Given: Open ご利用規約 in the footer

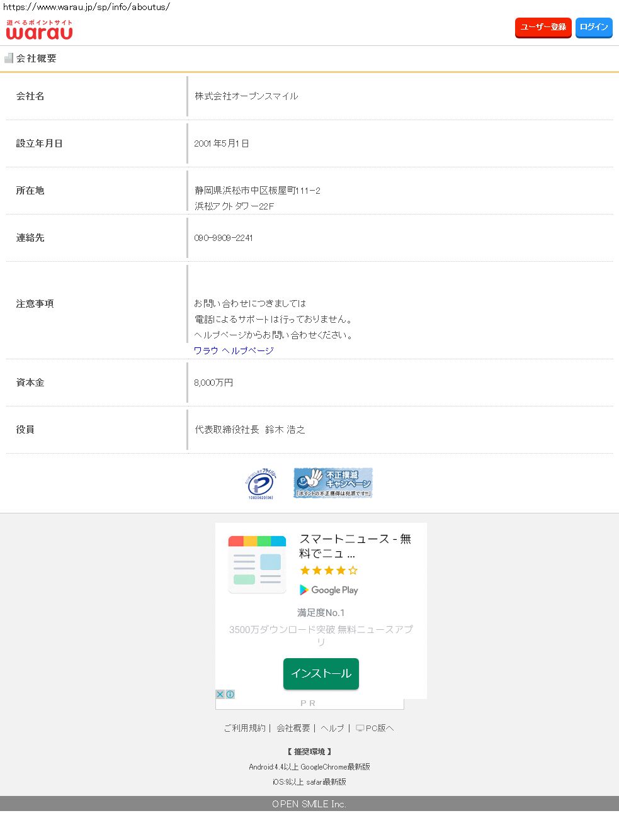Looking at the screenshot, I should click(244, 728).
